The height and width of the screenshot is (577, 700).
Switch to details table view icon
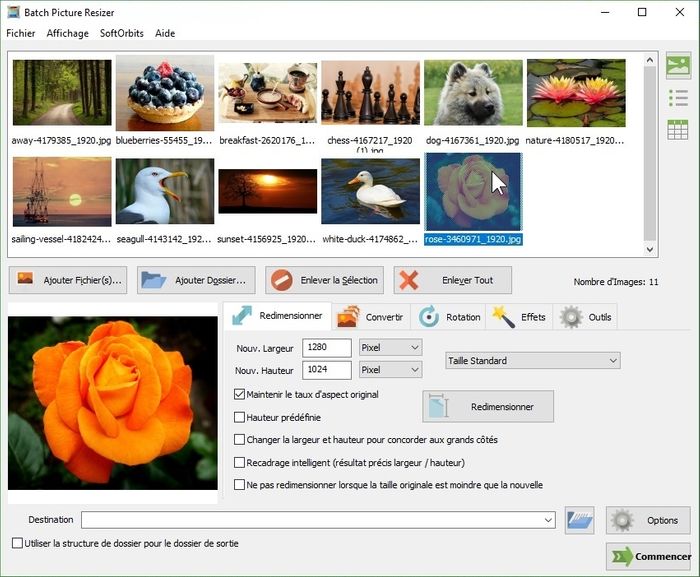point(678,129)
